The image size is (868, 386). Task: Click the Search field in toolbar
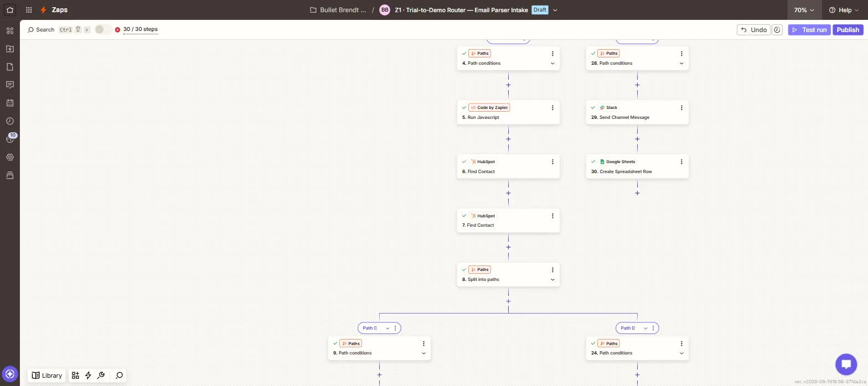tap(41, 30)
